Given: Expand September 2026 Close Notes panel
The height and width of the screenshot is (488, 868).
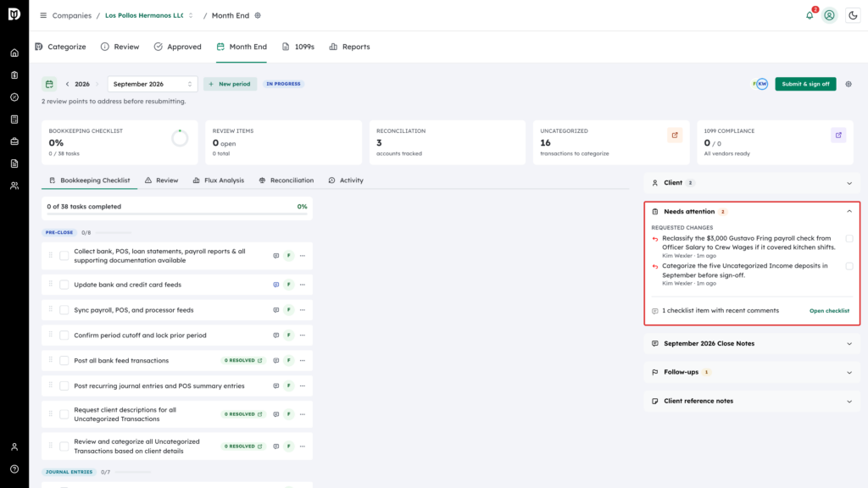Looking at the screenshot, I should pyautogui.click(x=752, y=344).
